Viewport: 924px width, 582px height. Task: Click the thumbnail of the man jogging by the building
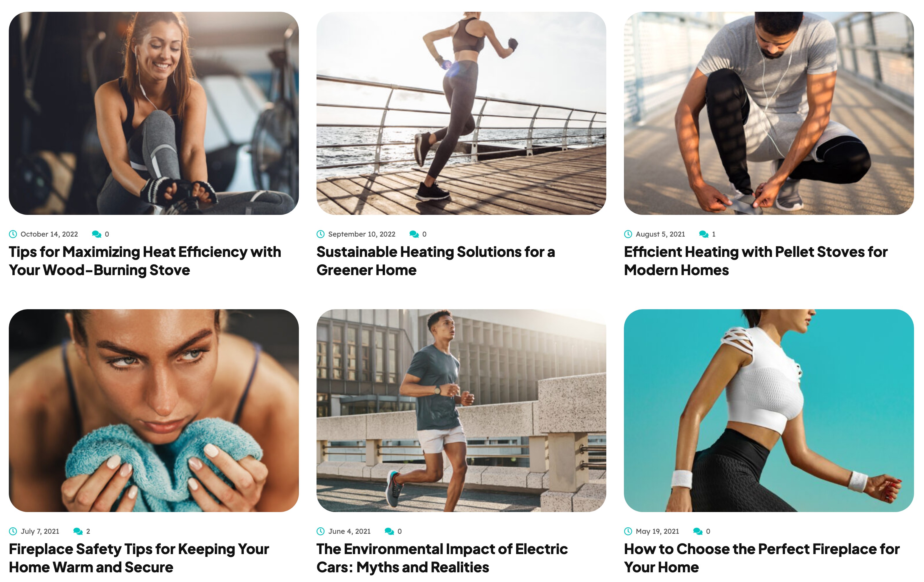[461, 410]
